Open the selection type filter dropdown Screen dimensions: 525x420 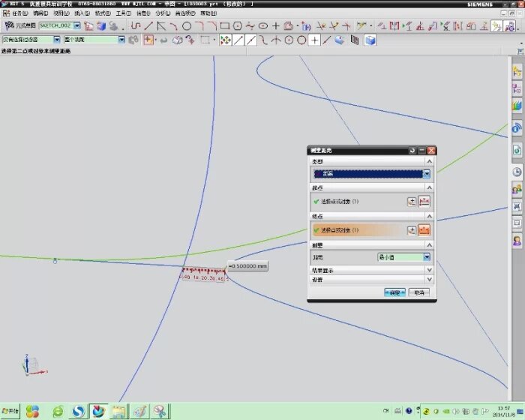(57, 40)
